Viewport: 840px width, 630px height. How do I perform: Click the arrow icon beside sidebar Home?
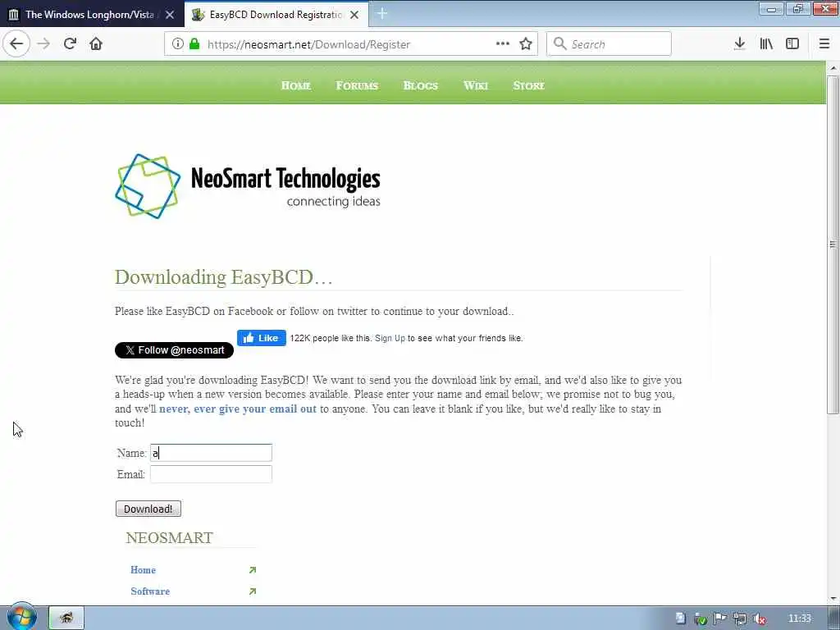point(253,570)
